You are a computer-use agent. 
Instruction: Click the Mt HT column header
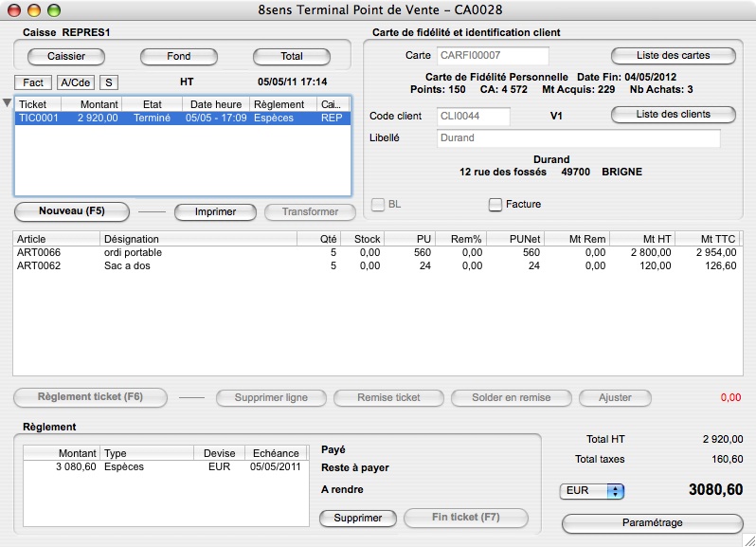click(642, 239)
